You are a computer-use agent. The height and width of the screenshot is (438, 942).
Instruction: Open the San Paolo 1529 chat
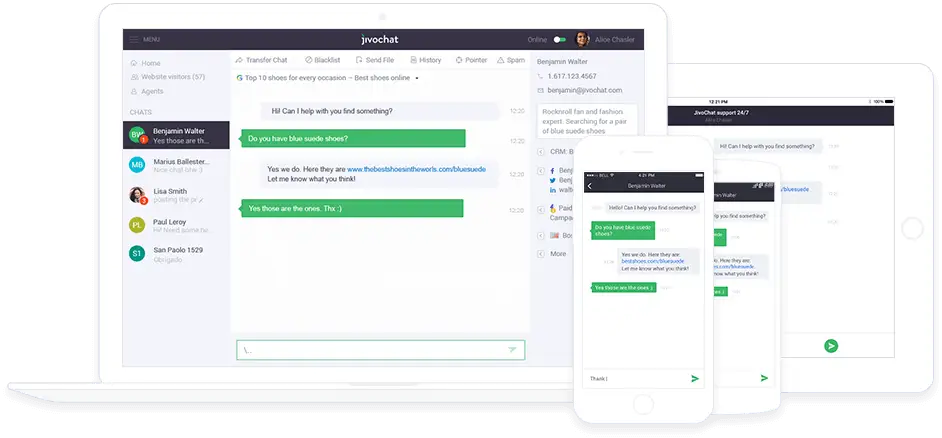pyautogui.click(x=176, y=254)
